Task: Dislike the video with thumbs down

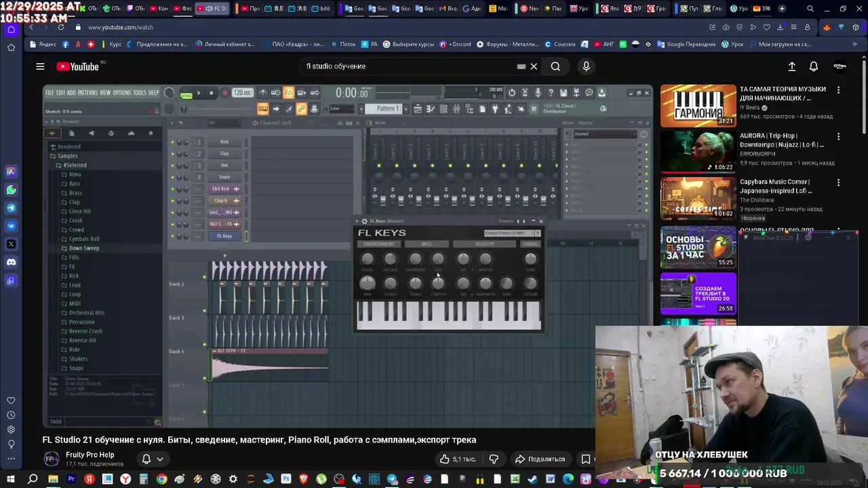Action: (494, 459)
